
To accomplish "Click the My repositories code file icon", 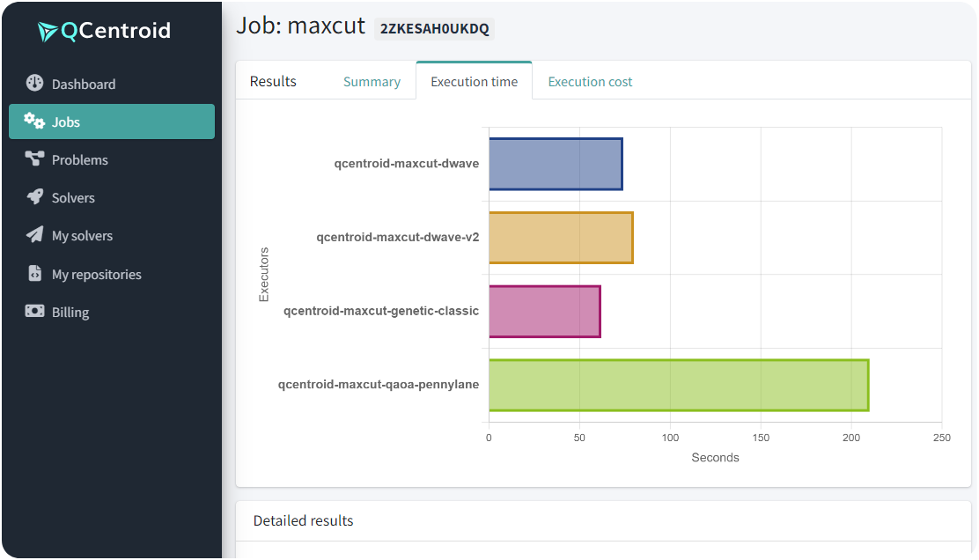I will (x=34, y=274).
